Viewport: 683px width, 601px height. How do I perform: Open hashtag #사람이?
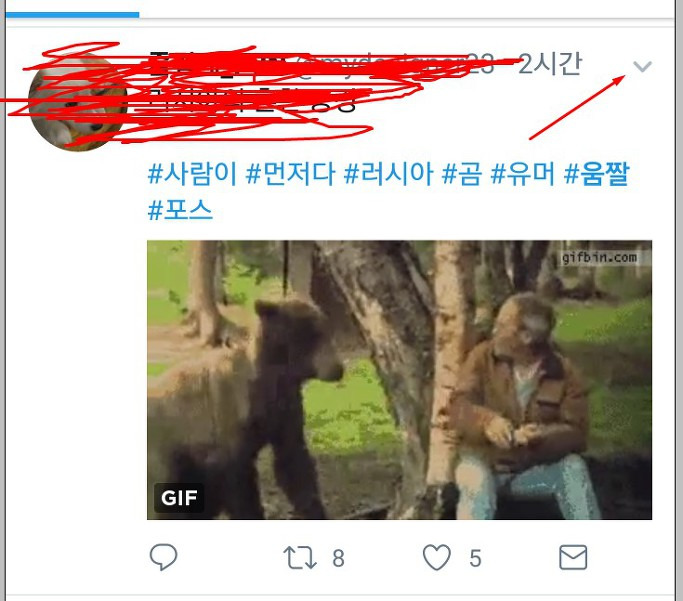pos(192,174)
